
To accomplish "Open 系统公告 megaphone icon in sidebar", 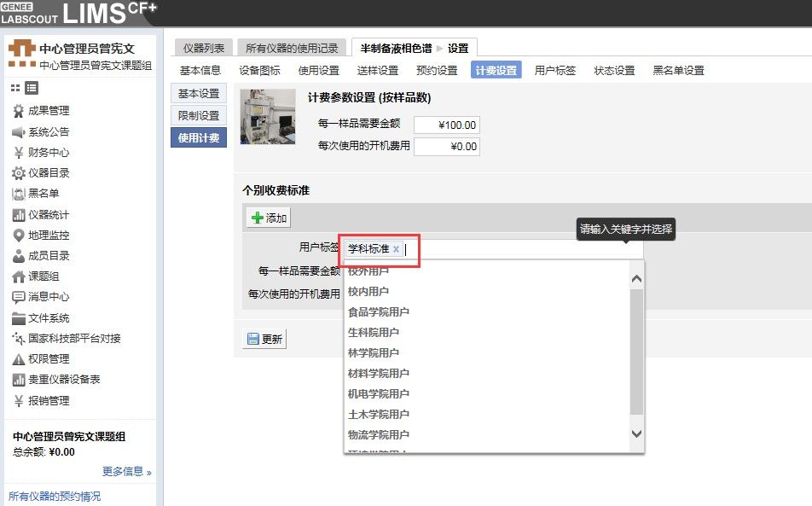I will (x=18, y=132).
